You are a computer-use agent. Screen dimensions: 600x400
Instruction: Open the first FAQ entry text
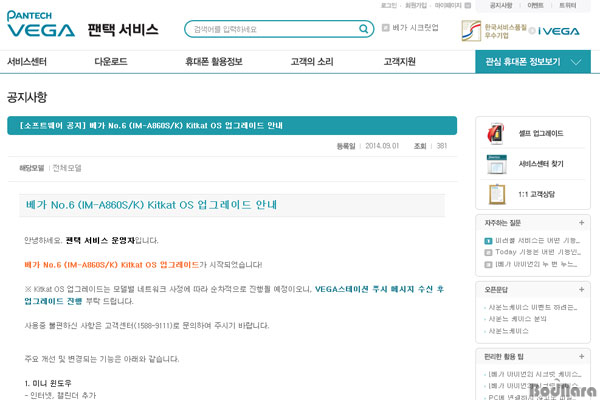point(538,241)
